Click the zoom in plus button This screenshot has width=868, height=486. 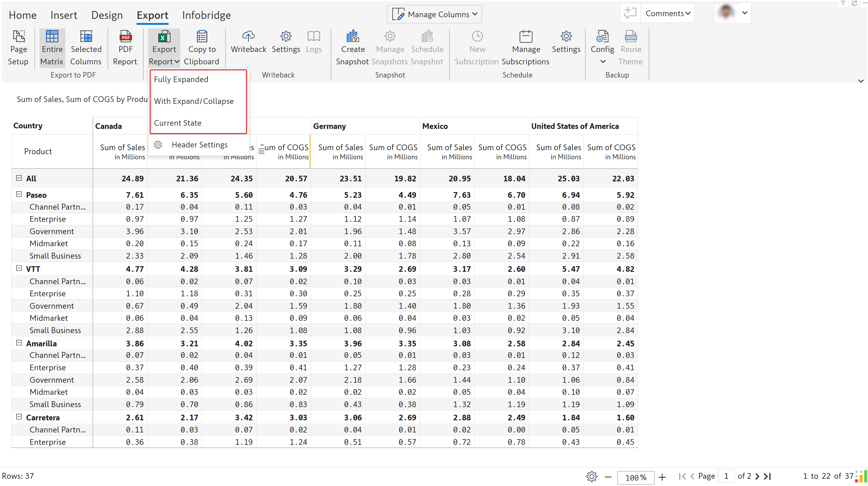coord(662,477)
